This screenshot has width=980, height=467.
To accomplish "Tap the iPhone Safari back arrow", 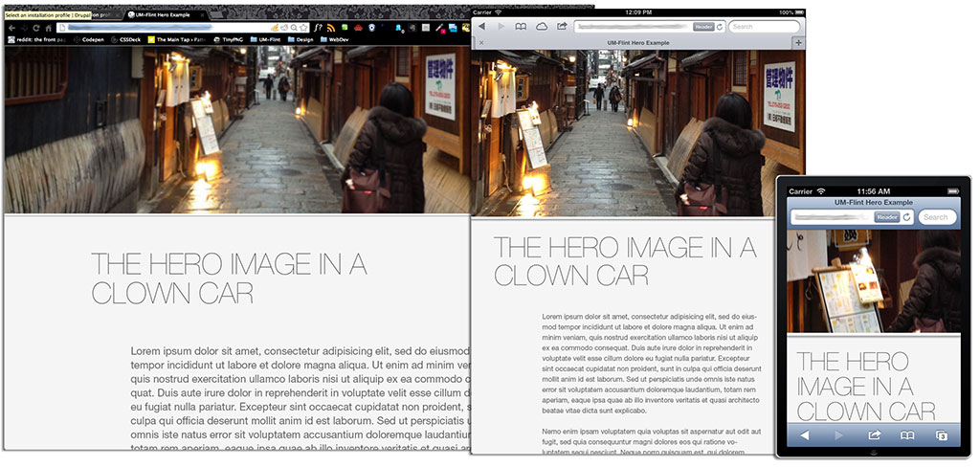I will click(x=805, y=436).
